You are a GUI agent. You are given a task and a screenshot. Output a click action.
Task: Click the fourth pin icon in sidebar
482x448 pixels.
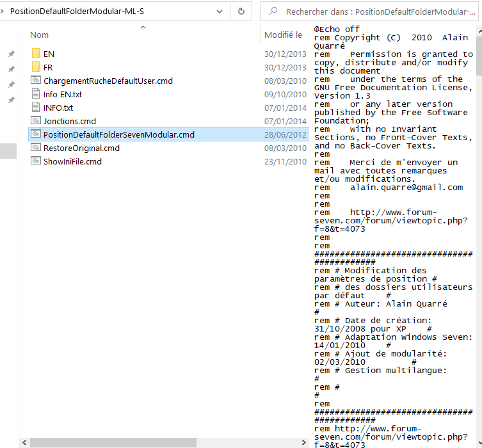point(12,100)
